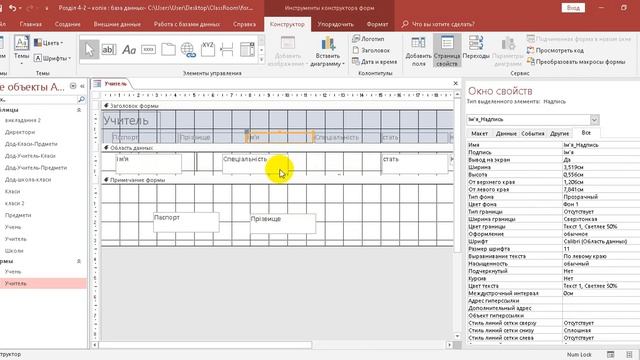Choose the Label control (Aa)
The image size is (640, 360).
[x=129, y=50]
